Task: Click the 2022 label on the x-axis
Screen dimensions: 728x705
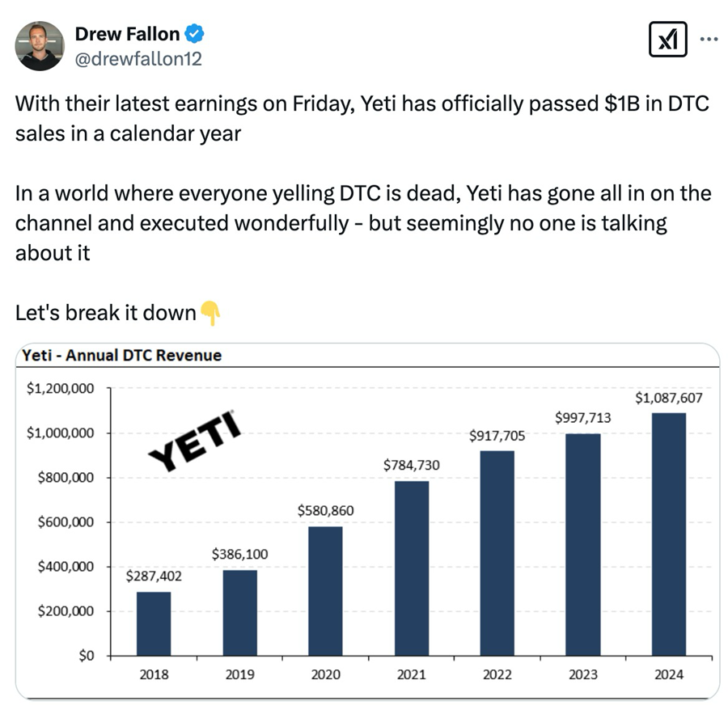Action: pyautogui.click(x=498, y=674)
